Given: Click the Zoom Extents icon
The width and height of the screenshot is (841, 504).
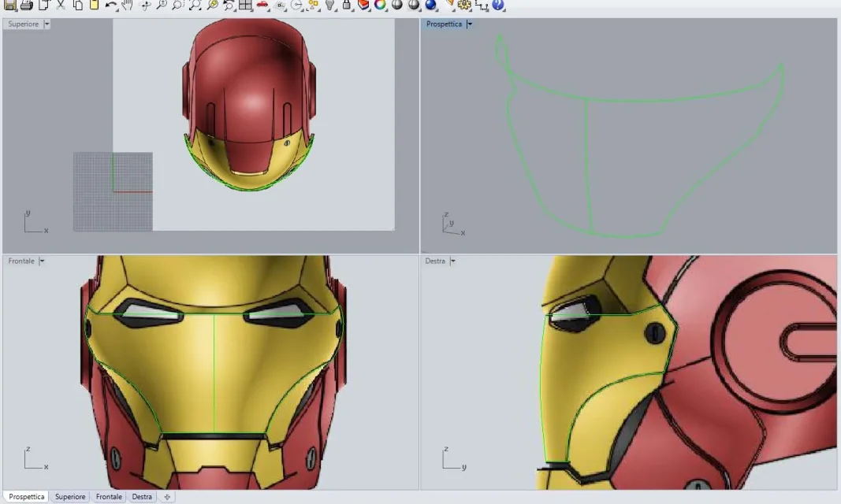Looking at the screenshot, I should 195,6.
